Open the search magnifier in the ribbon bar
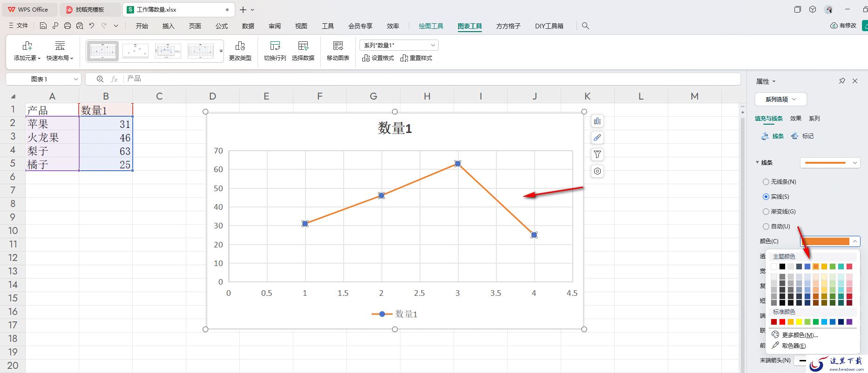 [585, 26]
